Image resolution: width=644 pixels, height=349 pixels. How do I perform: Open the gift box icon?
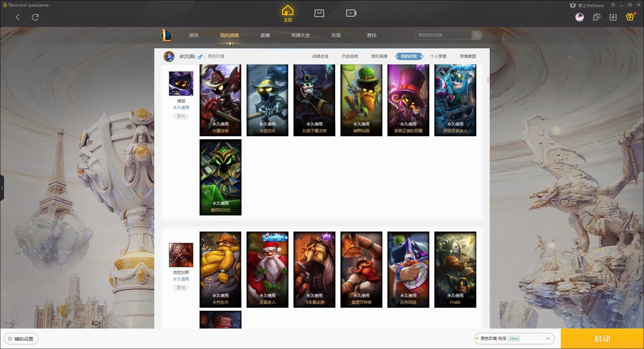(630, 17)
